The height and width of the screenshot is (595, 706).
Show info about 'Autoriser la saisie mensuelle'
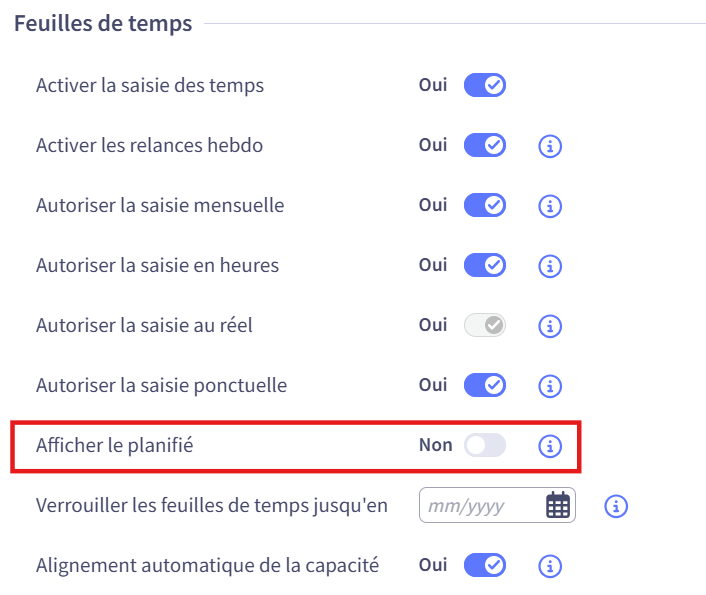pos(549,206)
